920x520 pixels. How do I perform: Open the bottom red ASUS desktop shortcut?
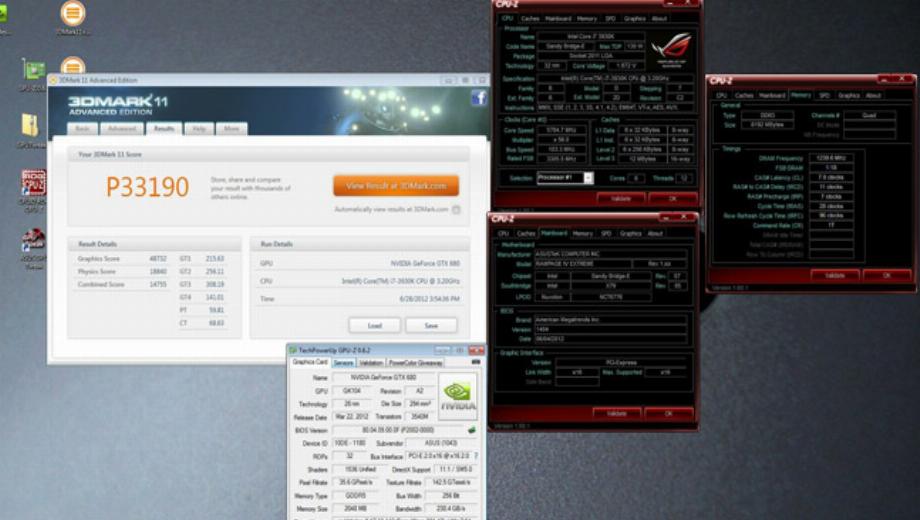click(x=33, y=240)
